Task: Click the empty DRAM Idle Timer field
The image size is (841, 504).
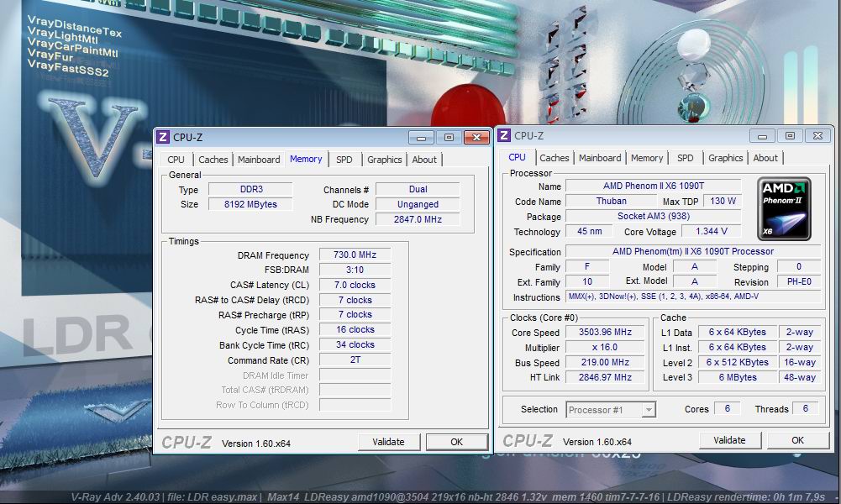Action: pos(355,375)
